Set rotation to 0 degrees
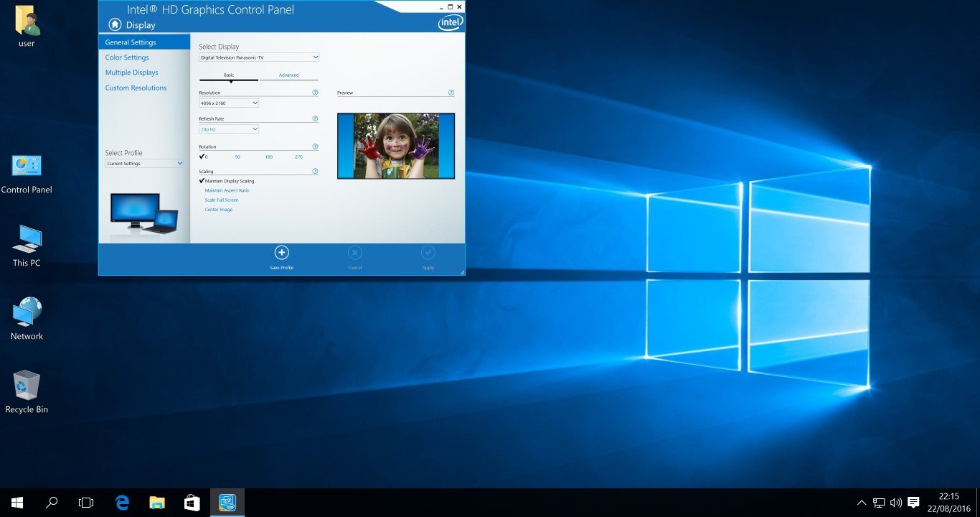Screen dimensions: 980x517 tap(204, 157)
